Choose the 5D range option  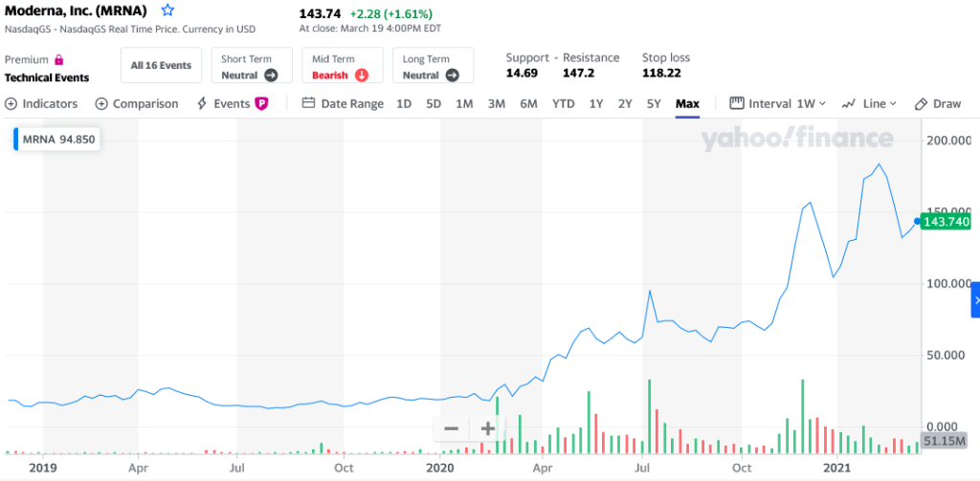click(x=434, y=103)
